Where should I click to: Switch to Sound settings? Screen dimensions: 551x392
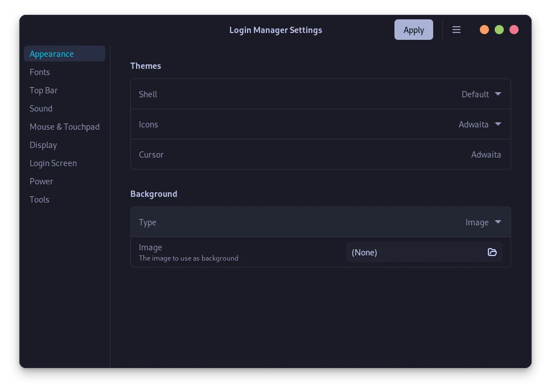[41, 108]
